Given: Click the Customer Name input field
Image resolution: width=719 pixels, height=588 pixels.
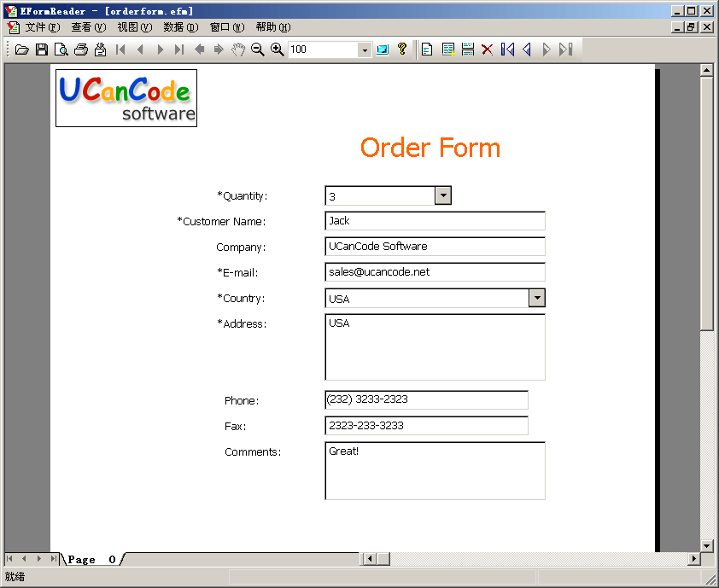Looking at the screenshot, I should [435, 221].
